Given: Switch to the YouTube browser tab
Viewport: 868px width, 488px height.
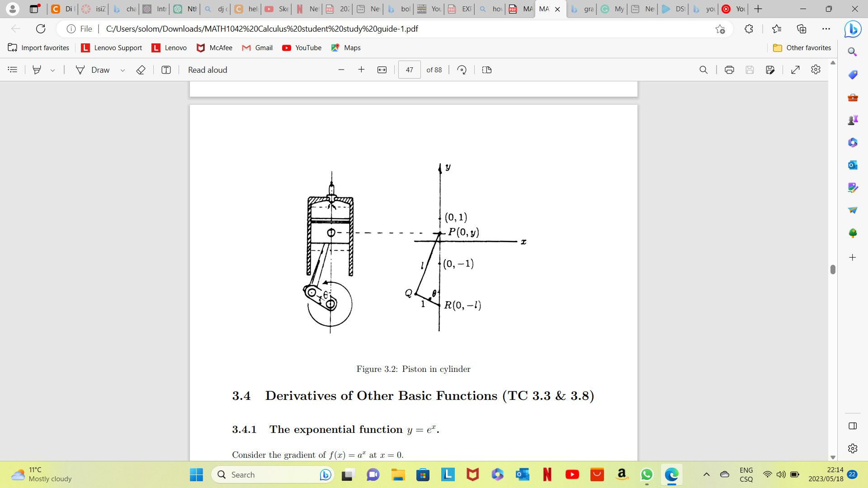Looking at the screenshot, I should [732, 9].
